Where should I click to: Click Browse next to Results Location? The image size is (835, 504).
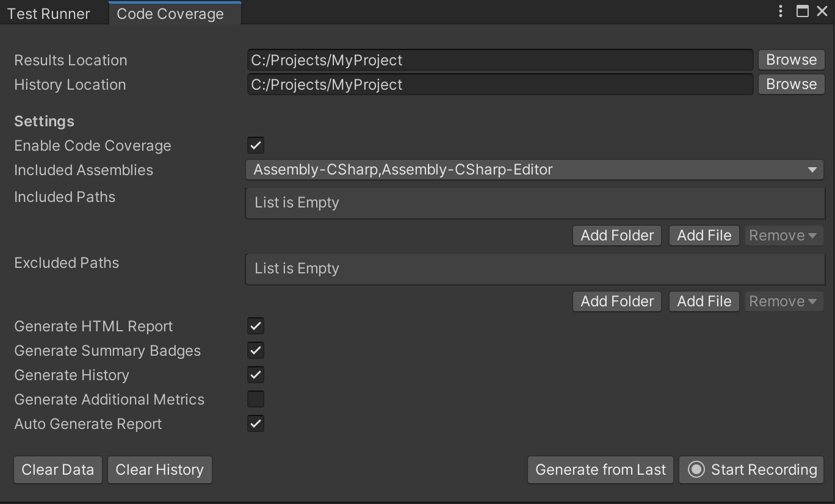tap(790, 59)
